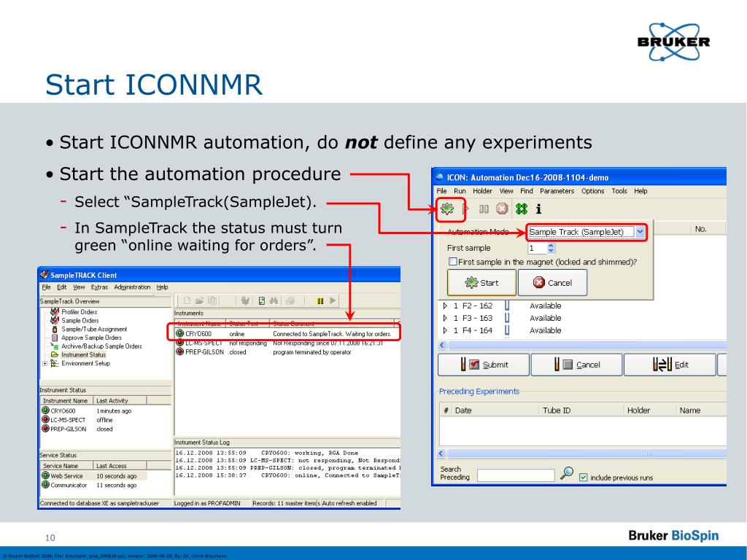747x560 pixels.
Task: Select Approve Sample Orders in the tree
Action: coord(91,338)
